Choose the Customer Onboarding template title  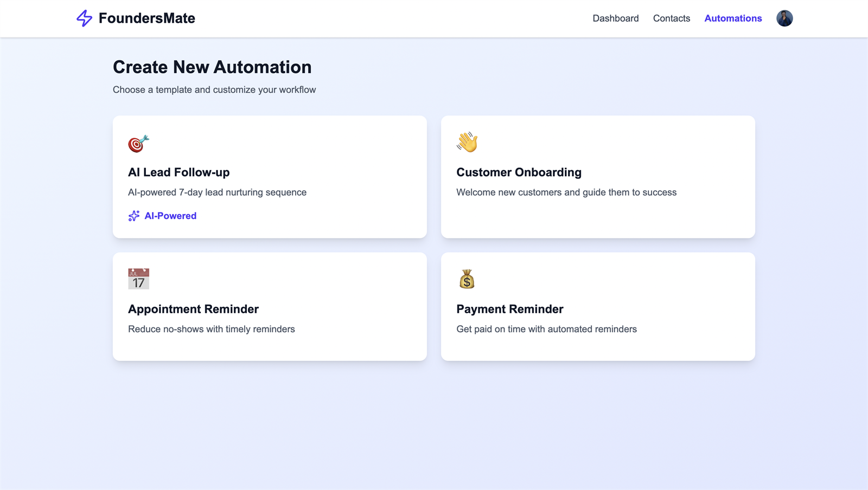pyautogui.click(x=519, y=172)
